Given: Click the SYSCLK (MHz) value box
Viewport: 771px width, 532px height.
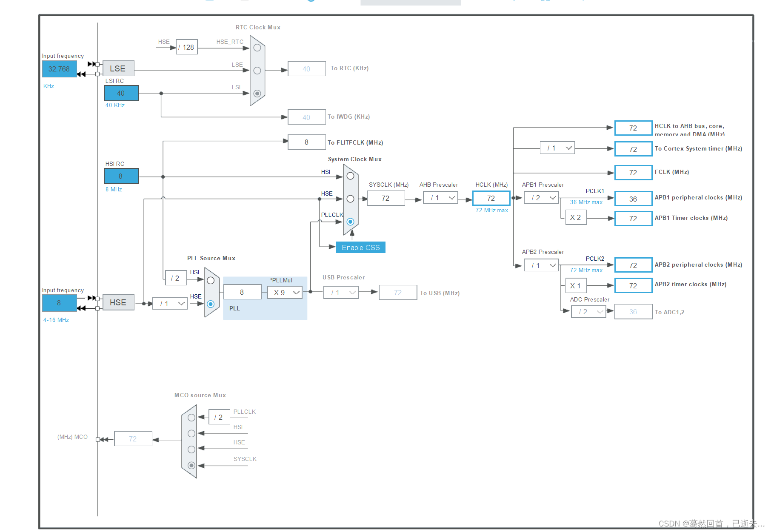Looking at the screenshot, I should (385, 198).
